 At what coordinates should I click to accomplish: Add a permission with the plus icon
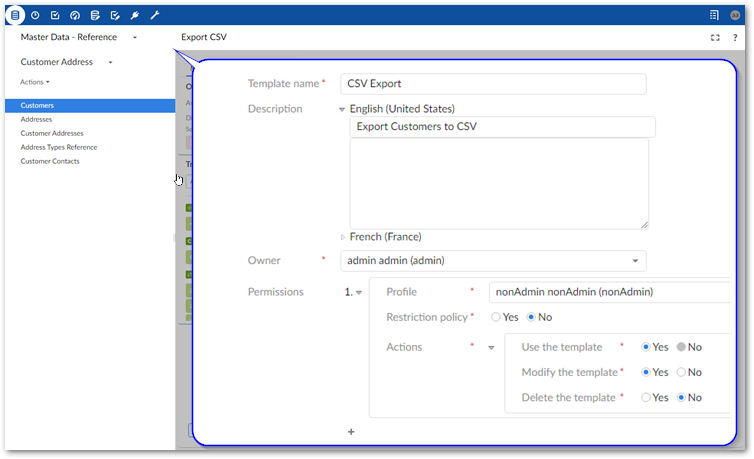point(351,432)
